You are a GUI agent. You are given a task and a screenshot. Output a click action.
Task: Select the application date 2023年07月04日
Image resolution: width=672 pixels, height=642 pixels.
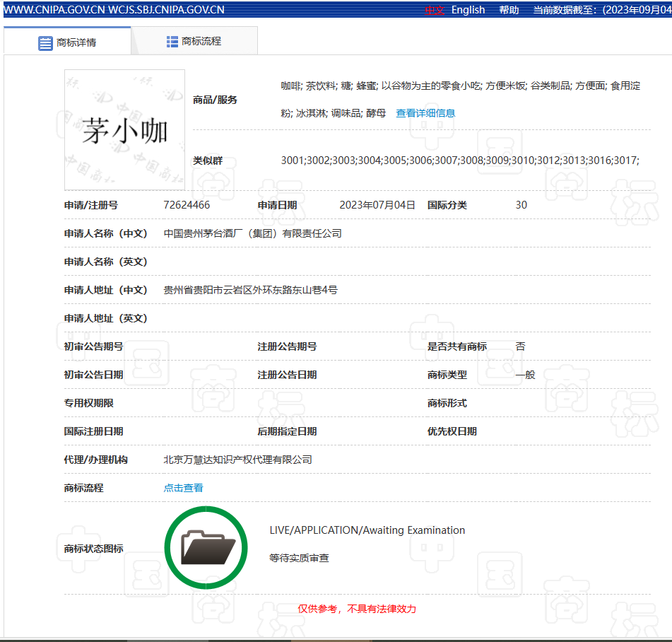click(377, 205)
